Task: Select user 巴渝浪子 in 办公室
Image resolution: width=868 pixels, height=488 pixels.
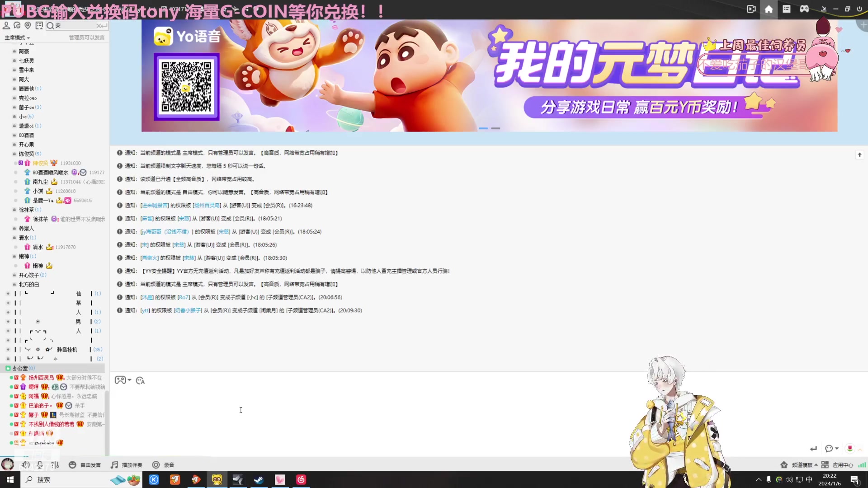Action: (40, 406)
